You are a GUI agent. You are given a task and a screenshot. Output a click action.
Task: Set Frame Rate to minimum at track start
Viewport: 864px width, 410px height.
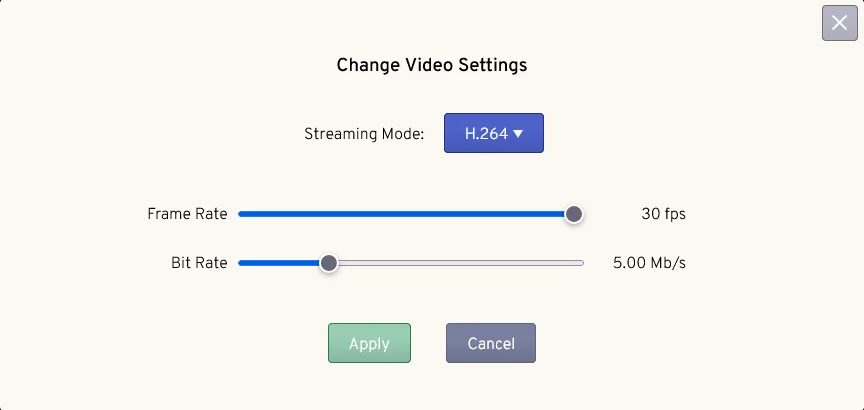click(240, 214)
